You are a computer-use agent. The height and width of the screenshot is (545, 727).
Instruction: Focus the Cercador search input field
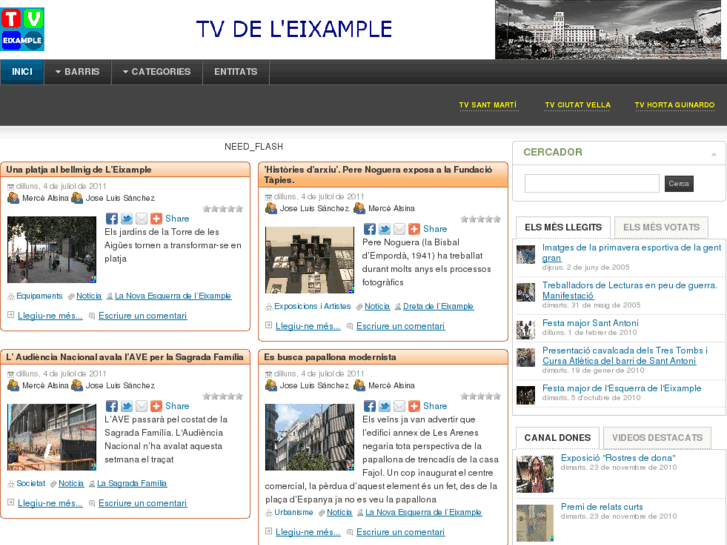pos(592,183)
